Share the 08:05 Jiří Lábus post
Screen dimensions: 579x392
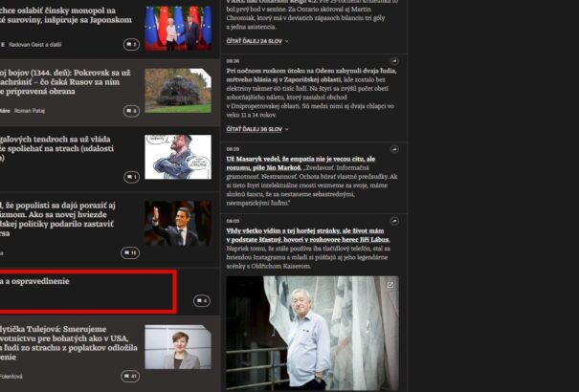394,221
